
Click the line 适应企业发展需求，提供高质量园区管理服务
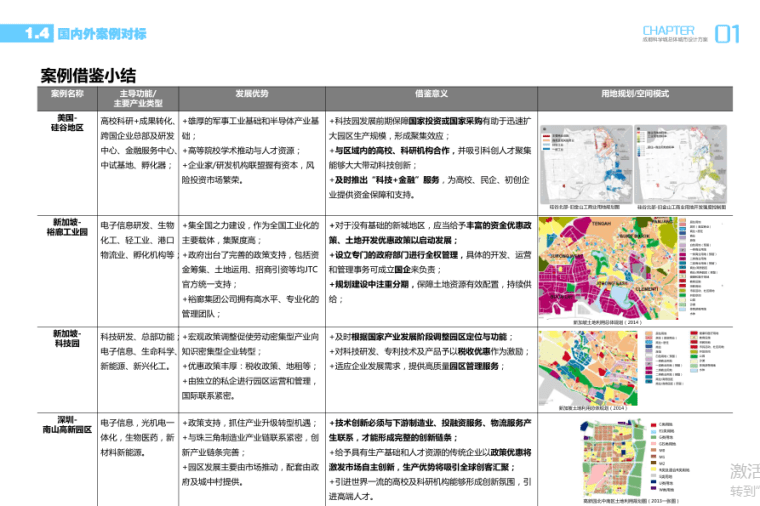tap(417, 366)
